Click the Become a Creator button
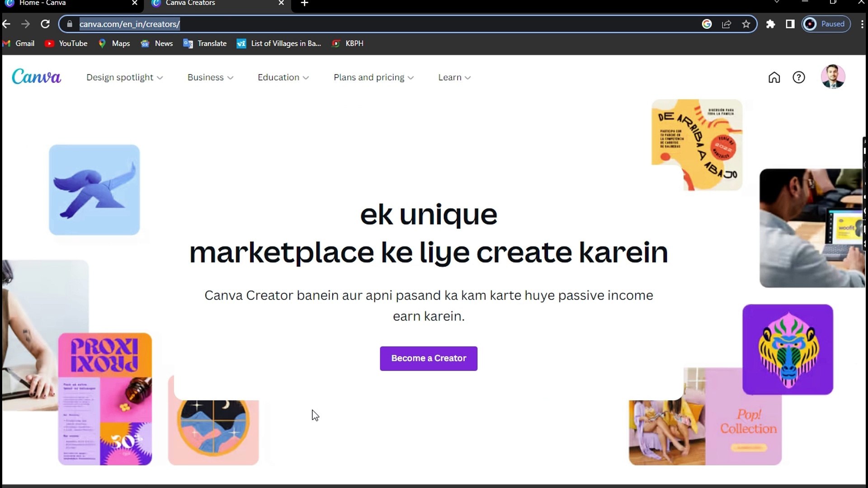 point(429,358)
